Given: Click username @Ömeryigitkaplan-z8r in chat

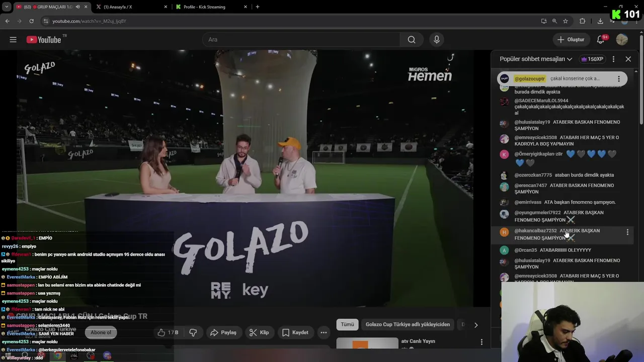Looking at the screenshot, I should click(538, 154).
